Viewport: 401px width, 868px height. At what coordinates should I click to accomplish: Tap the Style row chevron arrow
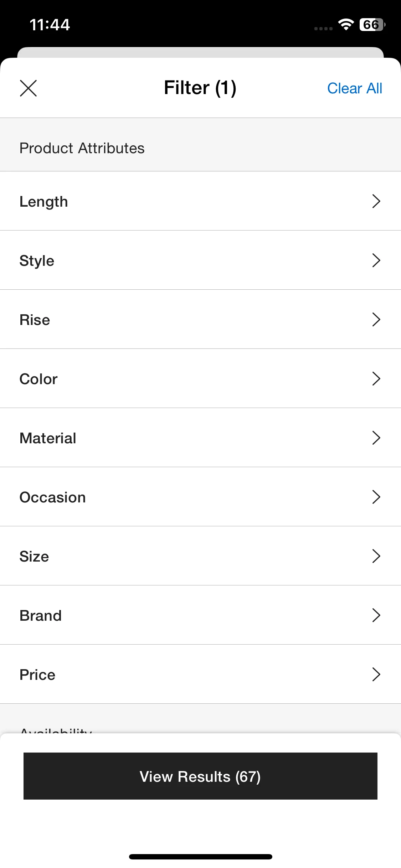pyautogui.click(x=376, y=260)
